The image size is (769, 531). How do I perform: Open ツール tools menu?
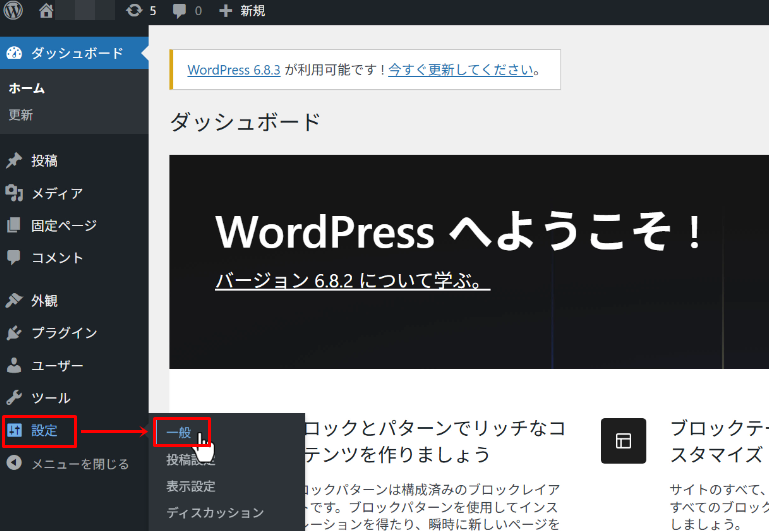point(50,398)
